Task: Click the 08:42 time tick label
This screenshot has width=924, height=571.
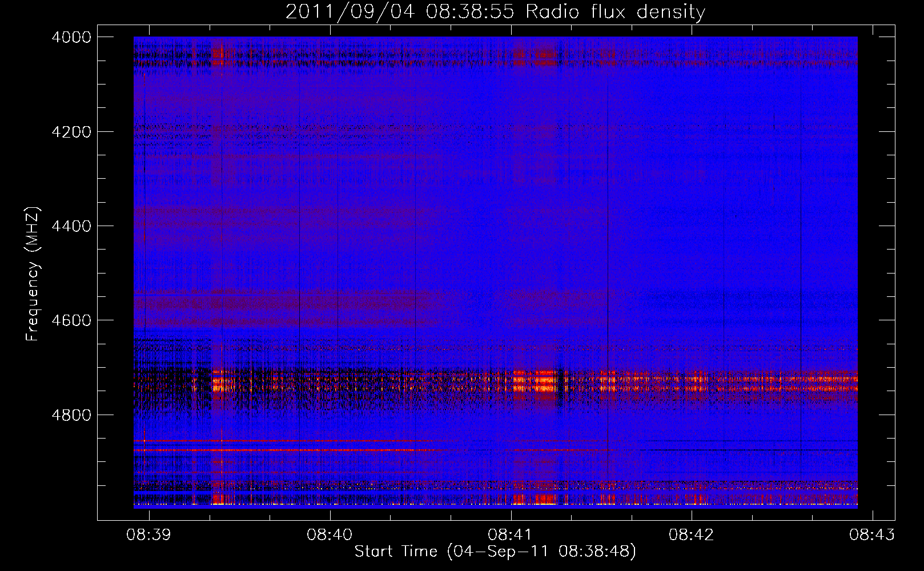Action: pyautogui.click(x=692, y=535)
